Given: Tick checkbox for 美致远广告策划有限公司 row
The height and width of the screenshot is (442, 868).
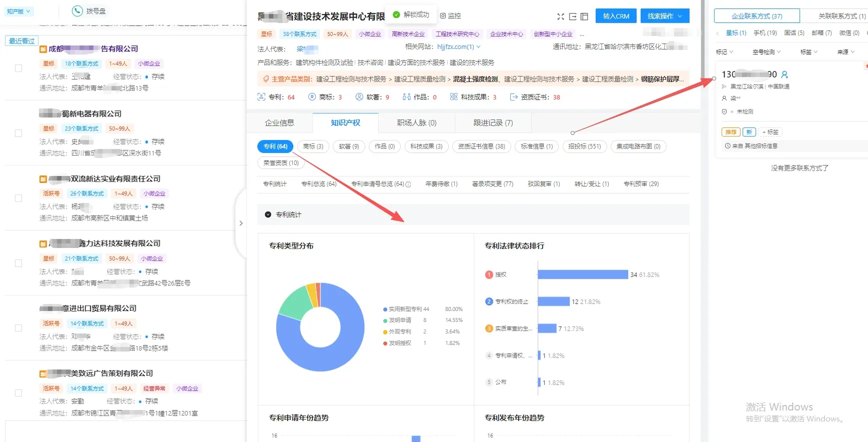Looking at the screenshot, I should [18, 393].
